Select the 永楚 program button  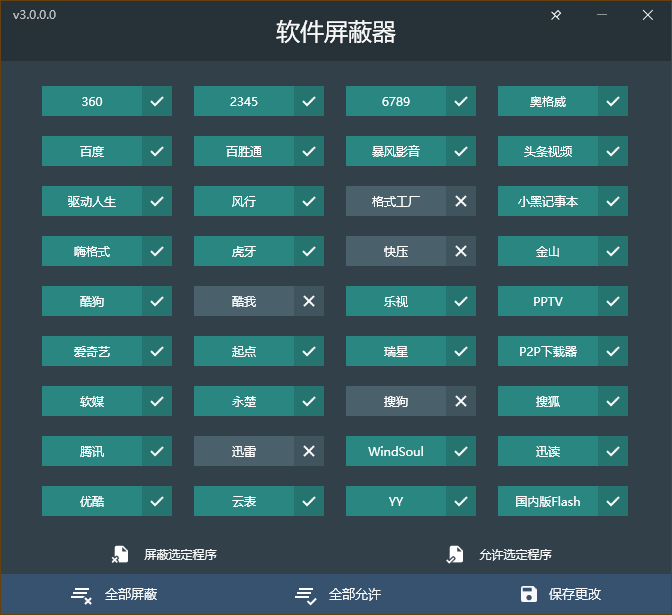(x=244, y=401)
